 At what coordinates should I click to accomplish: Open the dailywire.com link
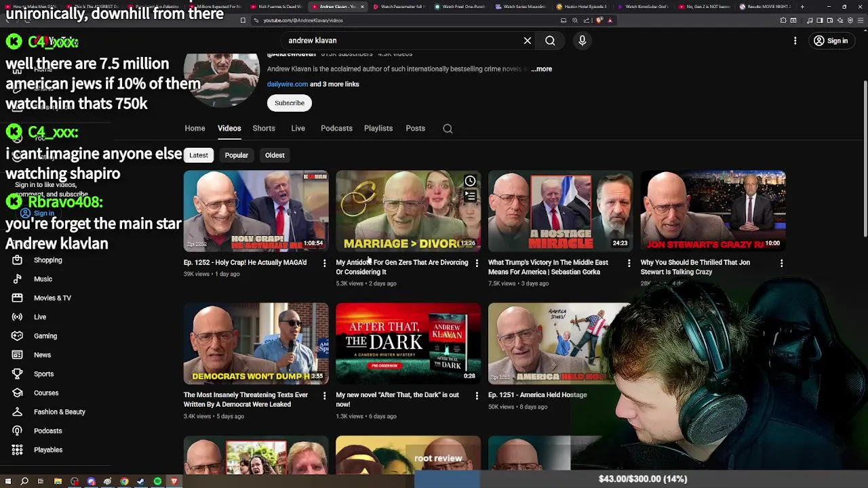tap(287, 84)
